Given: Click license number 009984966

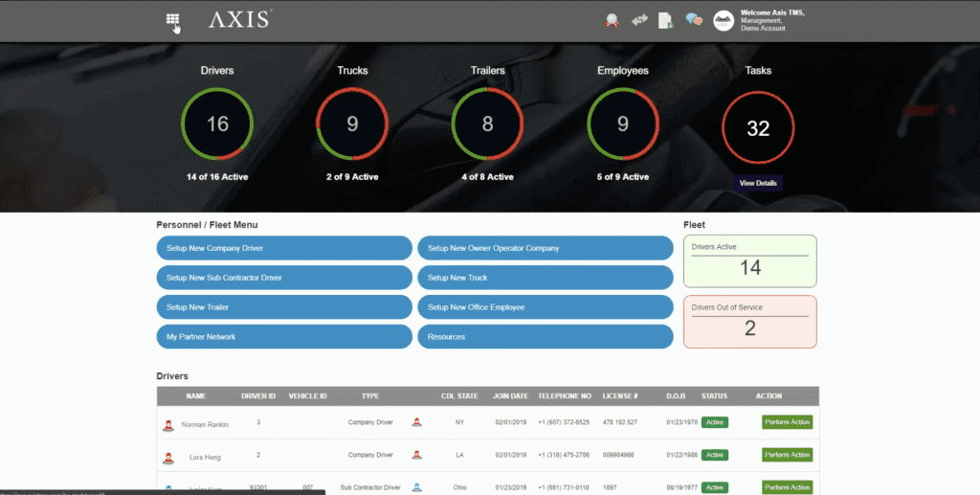Looking at the screenshot, I should (x=618, y=455).
